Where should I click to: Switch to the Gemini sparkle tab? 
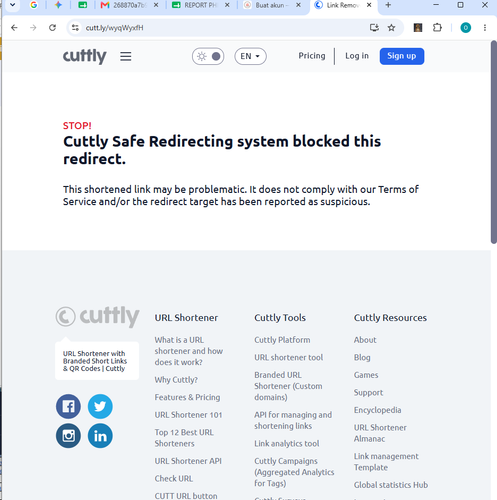(58, 5)
